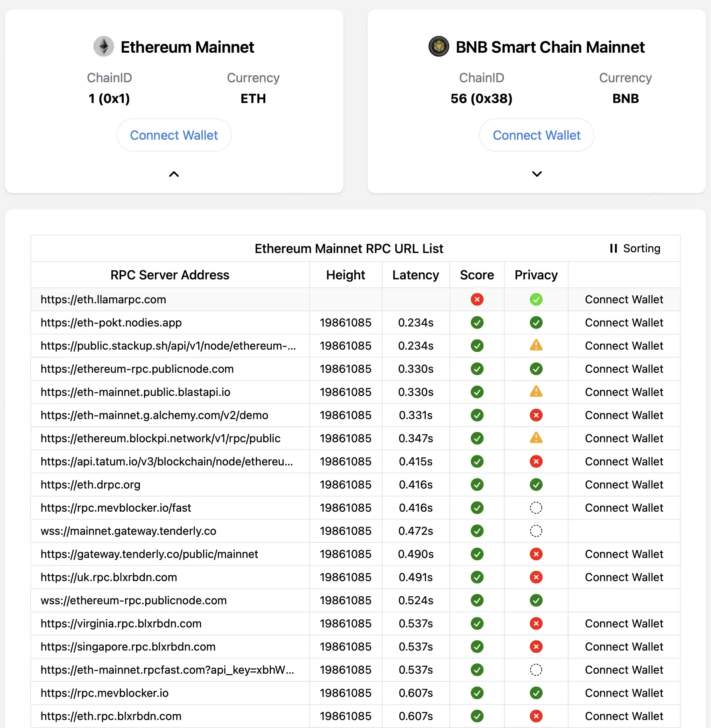The height and width of the screenshot is (728, 711).
Task: Click the Score column header
Action: coord(477,275)
